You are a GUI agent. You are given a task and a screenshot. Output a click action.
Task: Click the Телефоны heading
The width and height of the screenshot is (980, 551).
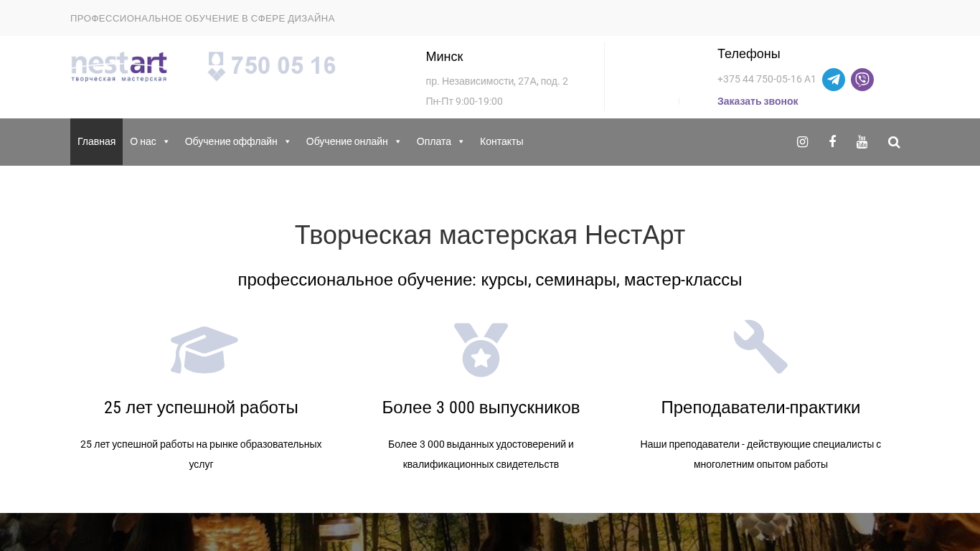pos(749,54)
